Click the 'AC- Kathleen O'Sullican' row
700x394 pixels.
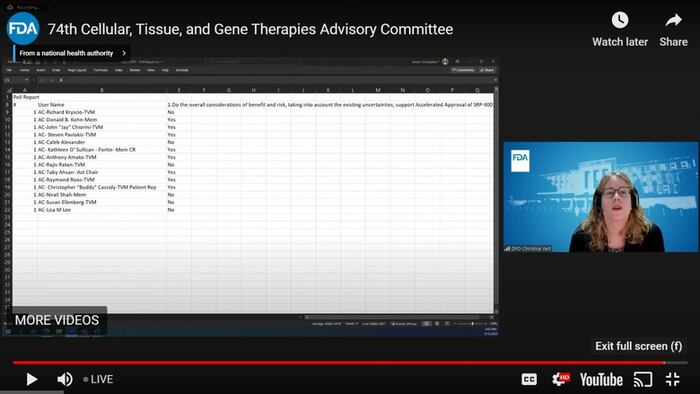click(87, 149)
